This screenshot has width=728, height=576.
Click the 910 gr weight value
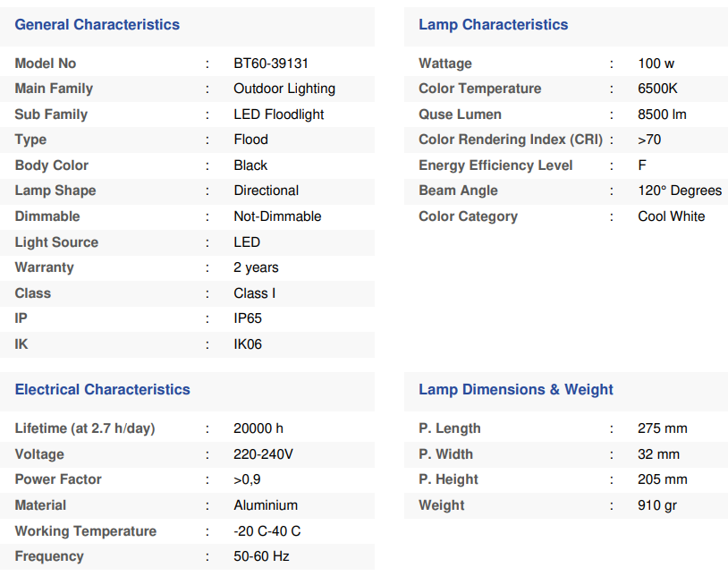coord(657,505)
